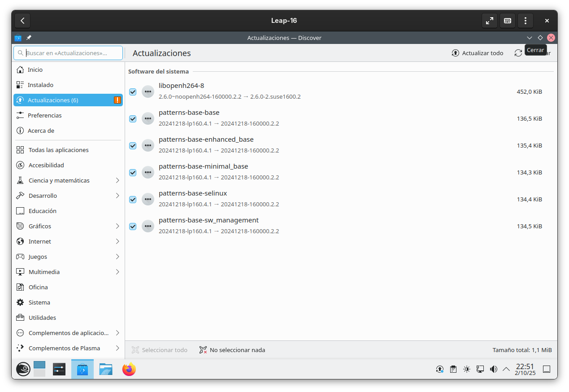Viewport: 569px width, 392px height.
Task: Click the orange update warning badge
Action: (x=117, y=100)
